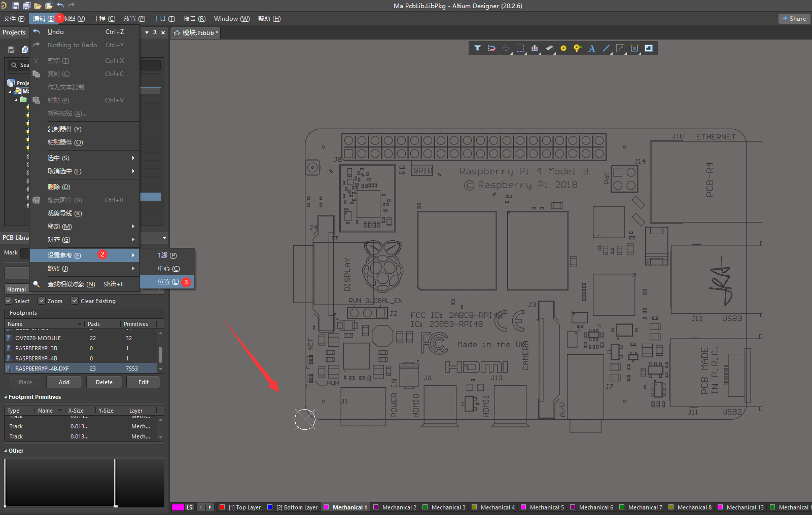Activate the snap/magnet tool

[x=491, y=48]
